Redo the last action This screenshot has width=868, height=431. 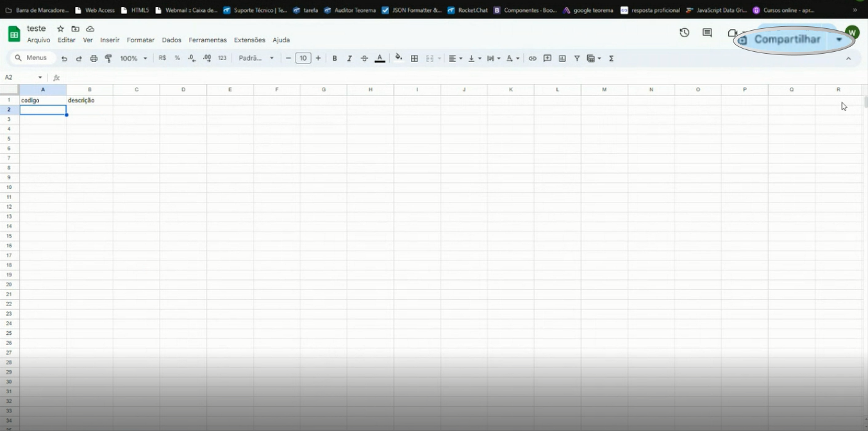tap(79, 58)
